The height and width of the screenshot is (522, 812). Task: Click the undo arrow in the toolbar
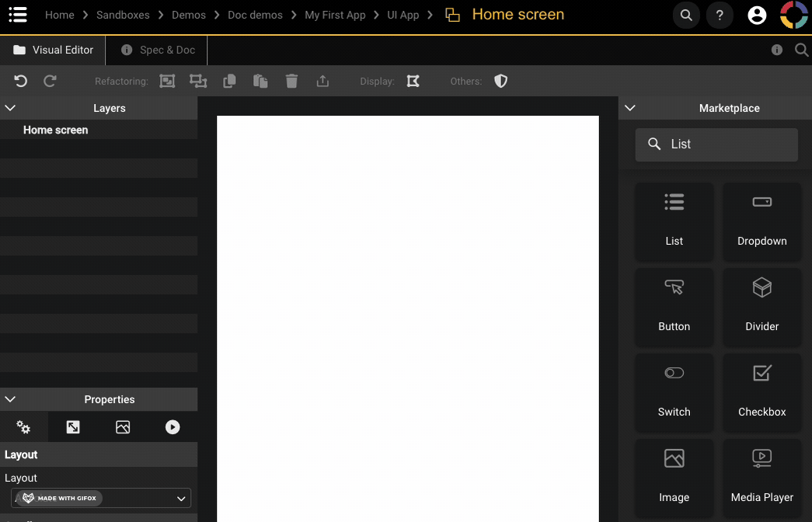tap(21, 81)
